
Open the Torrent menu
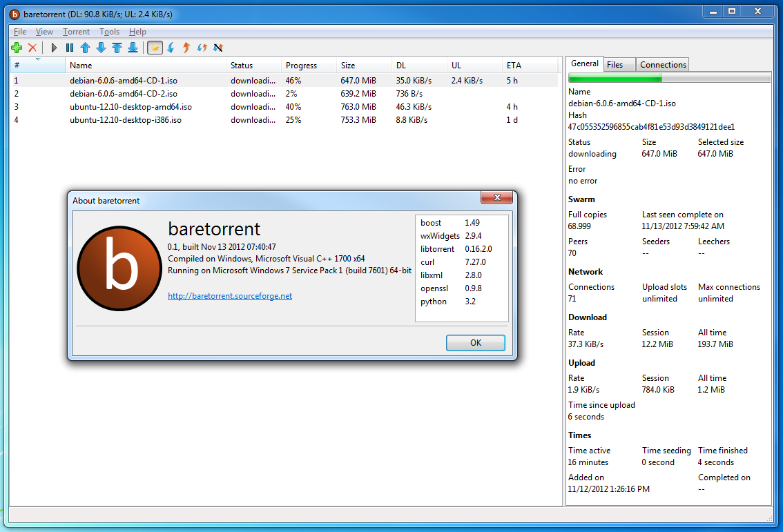click(76, 31)
